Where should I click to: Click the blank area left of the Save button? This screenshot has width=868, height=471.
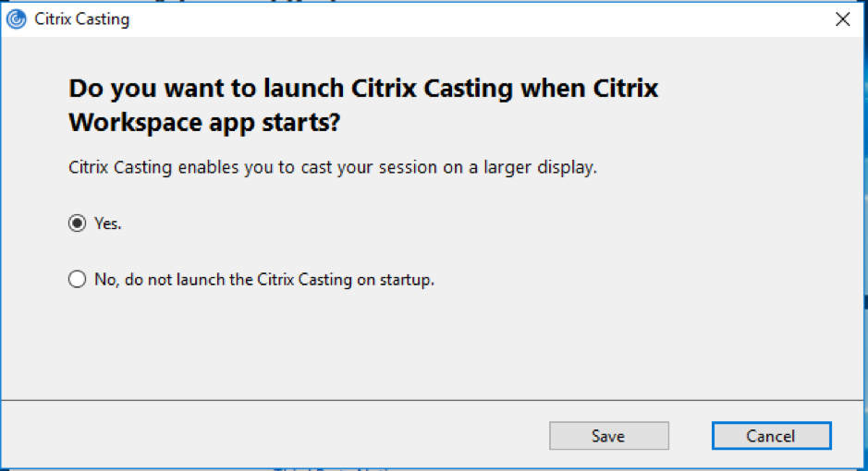click(x=277, y=436)
